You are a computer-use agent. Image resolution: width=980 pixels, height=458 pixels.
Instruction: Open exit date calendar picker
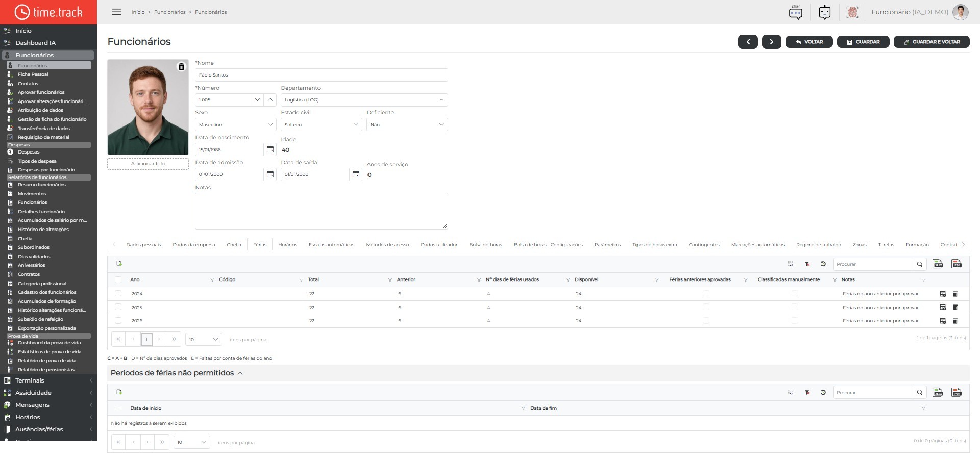tap(356, 174)
